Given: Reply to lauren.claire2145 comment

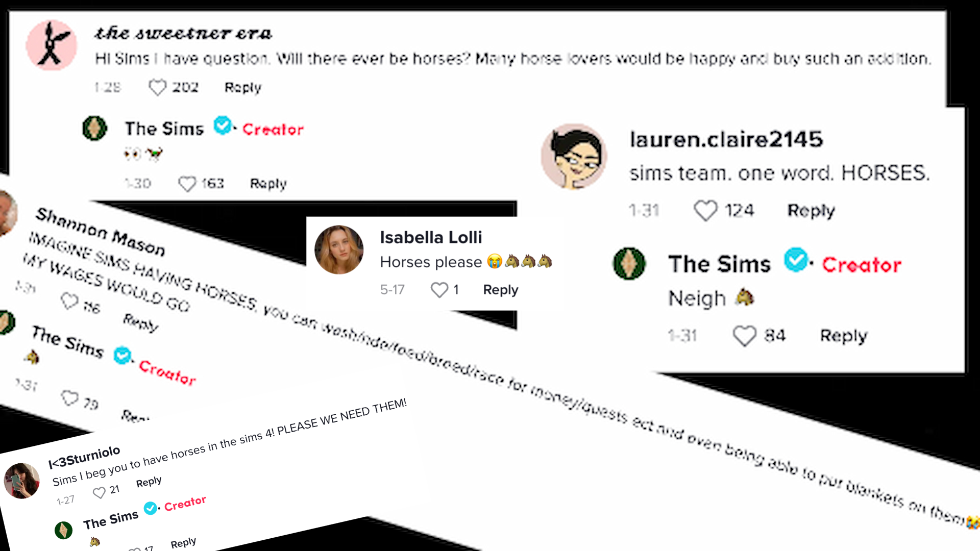Looking at the screenshot, I should coord(811,210).
